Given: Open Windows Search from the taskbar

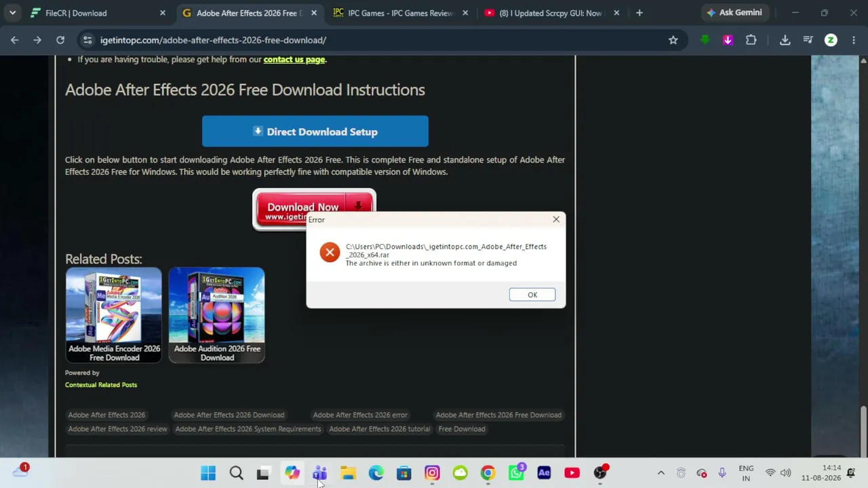Looking at the screenshot, I should (x=236, y=473).
